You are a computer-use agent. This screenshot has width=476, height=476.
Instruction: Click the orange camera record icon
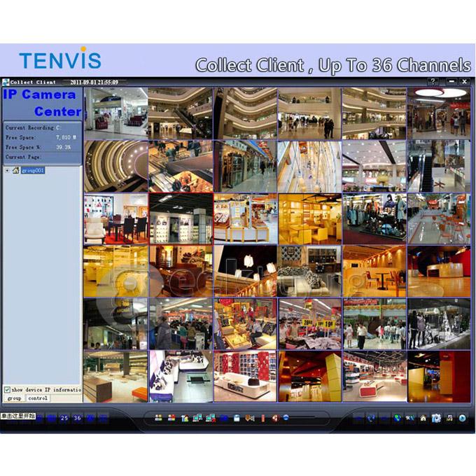tap(249, 419)
